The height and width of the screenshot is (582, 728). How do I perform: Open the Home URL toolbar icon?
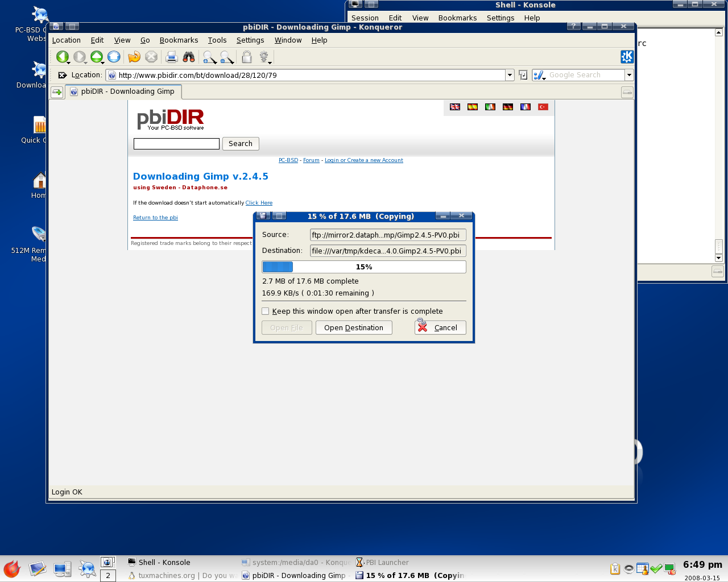pyautogui.click(x=114, y=57)
